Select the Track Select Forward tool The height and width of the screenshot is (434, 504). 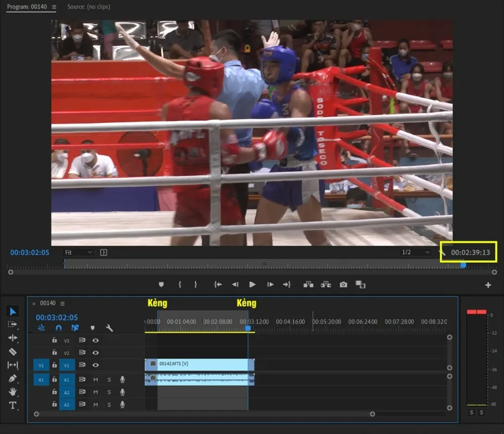tap(13, 325)
